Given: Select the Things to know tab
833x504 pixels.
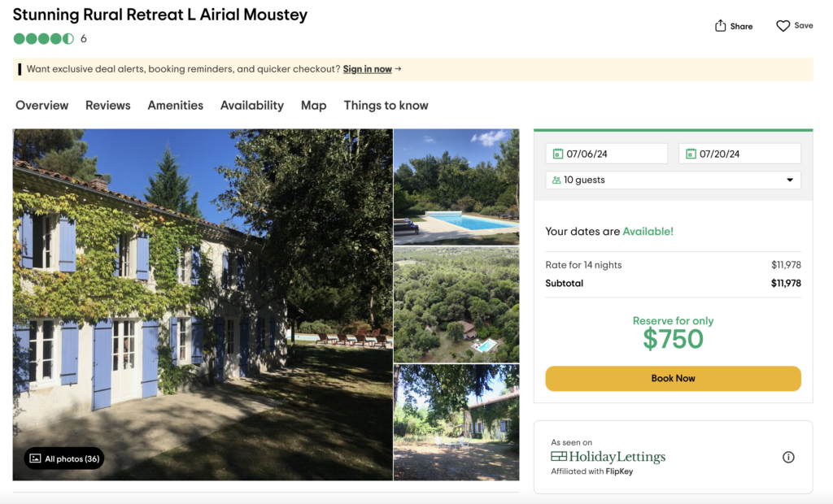Looking at the screenshot, I should (x=386, y=105).
